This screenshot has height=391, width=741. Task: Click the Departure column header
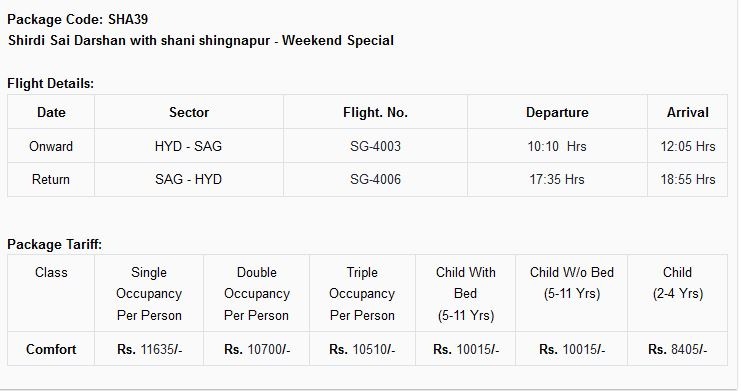pyautogui.click(x=557, y=112)
